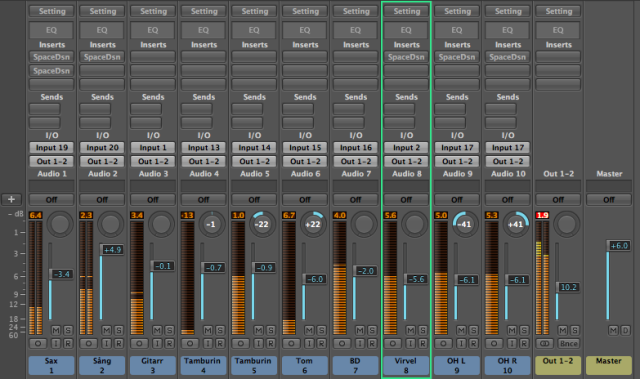Open SpaceDsn insert on OH R channel
640x379 pixels.
(x=508, y=57)
